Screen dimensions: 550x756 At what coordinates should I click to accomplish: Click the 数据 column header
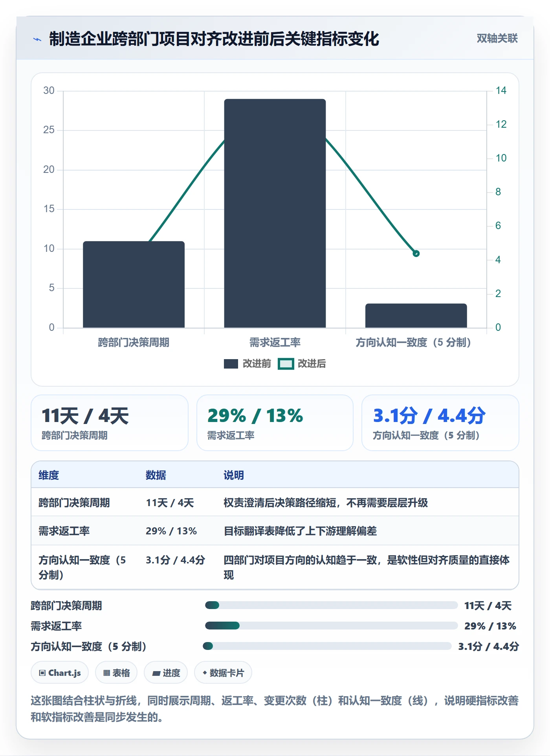click(x=156, y=475)
